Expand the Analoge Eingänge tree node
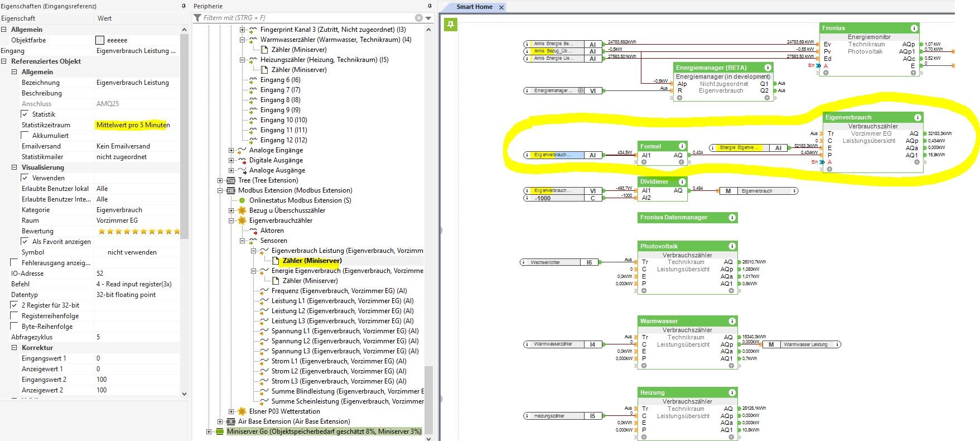The width and height of the screenshot is (980, 441). click(231, 150)
